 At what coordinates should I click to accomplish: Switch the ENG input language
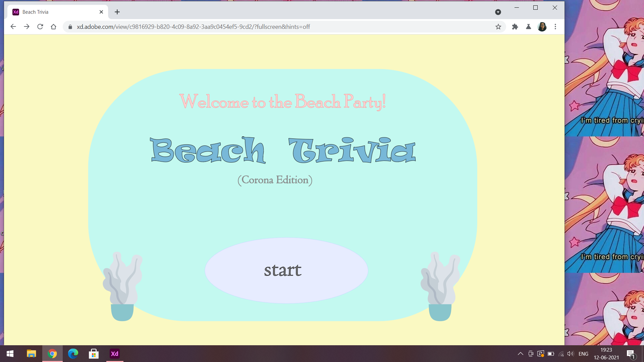tap(583, 354)
